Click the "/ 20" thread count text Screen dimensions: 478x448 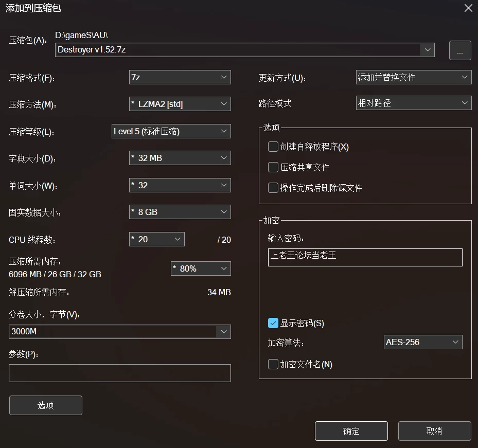(x=224, y=240)
